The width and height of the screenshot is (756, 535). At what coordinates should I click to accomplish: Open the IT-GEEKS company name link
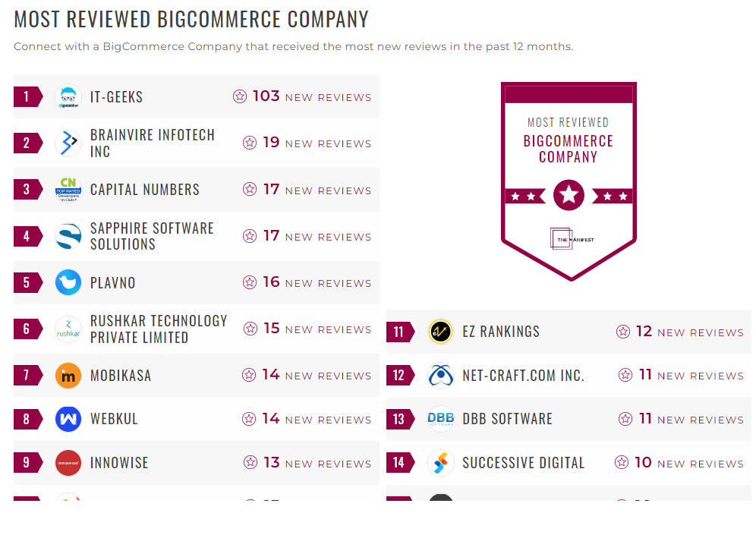coord(115,96)
